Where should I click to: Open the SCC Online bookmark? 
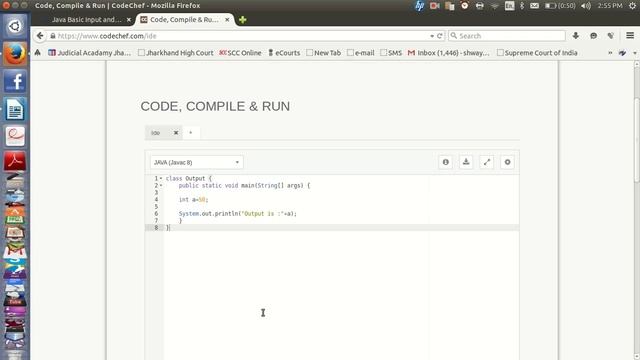(240, 53)
